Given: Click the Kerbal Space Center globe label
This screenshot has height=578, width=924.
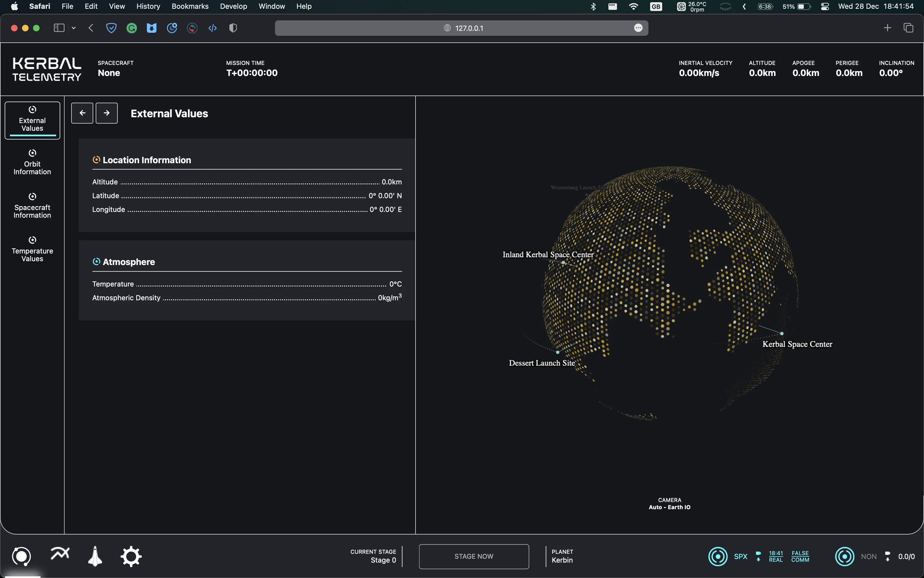Looking at the screenshot, I should pos(797,344).
